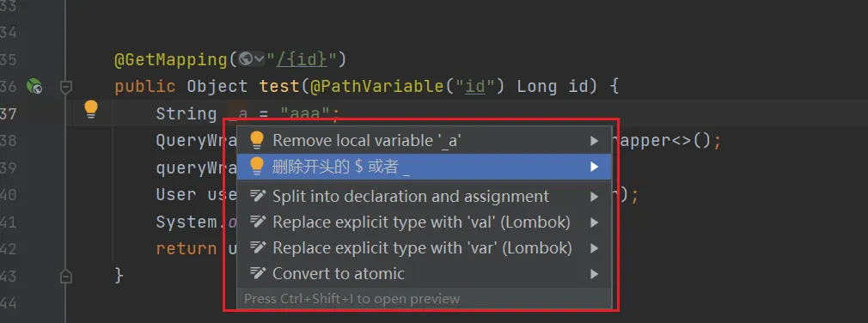Select Split into declaration and assignment
The width and height of the screenshot is (868, 323).
point(424,196)
